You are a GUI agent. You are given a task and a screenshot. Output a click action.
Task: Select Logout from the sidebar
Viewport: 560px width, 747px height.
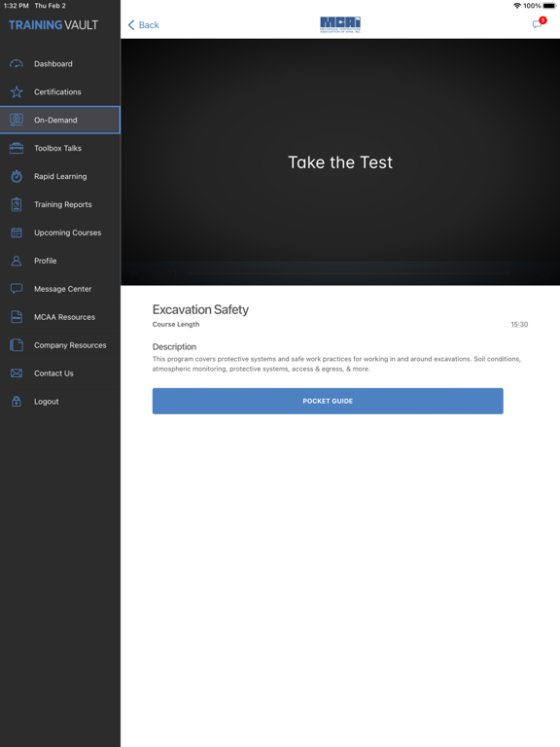(x=60, y=401)
